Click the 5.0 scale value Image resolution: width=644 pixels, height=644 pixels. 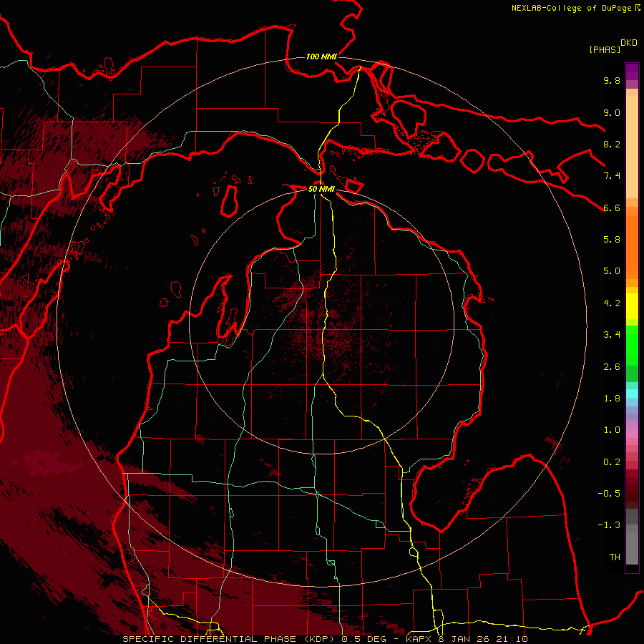[x=612, y=271]
